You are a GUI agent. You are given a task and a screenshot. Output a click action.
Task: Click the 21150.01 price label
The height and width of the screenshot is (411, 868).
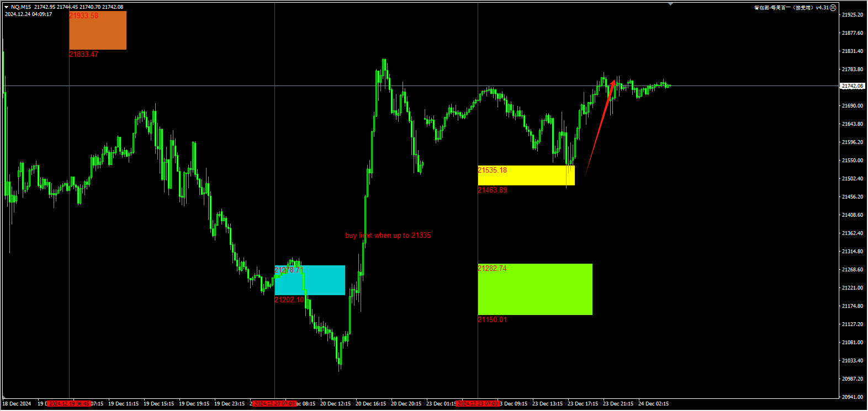coord(492,319)
